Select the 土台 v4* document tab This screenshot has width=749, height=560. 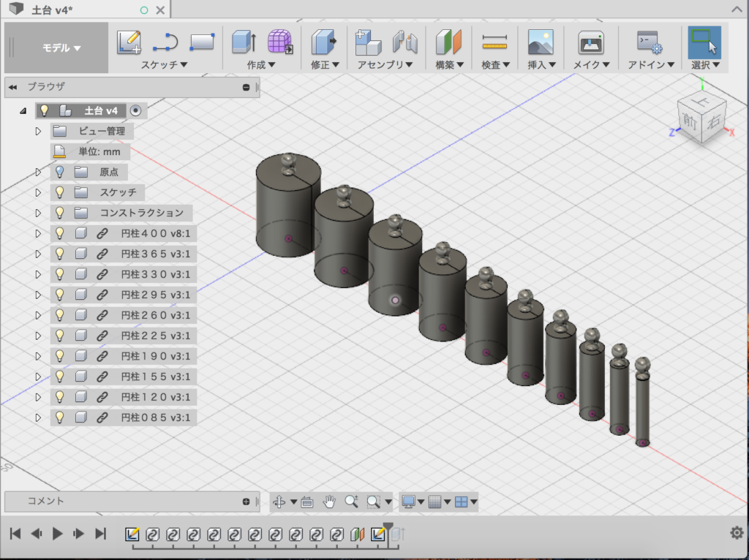pyautogui.click(x=52, y=10)
